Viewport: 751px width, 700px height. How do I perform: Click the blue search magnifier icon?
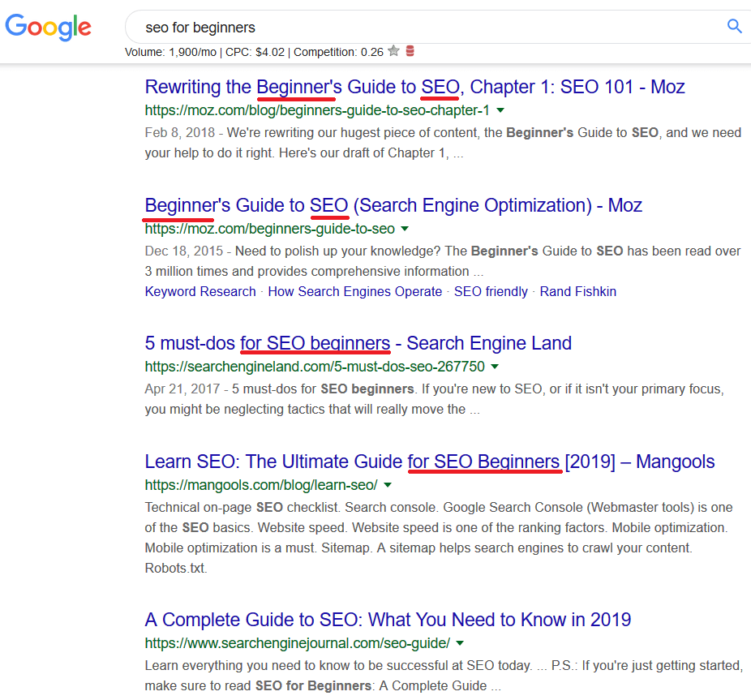[x=734, y=26]
